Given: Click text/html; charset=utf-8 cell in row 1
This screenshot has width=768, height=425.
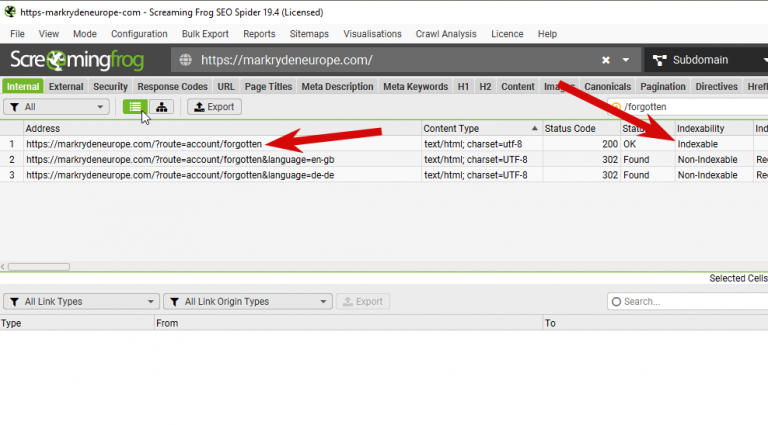Looking at the screenshot, I should tap(482, 144).
